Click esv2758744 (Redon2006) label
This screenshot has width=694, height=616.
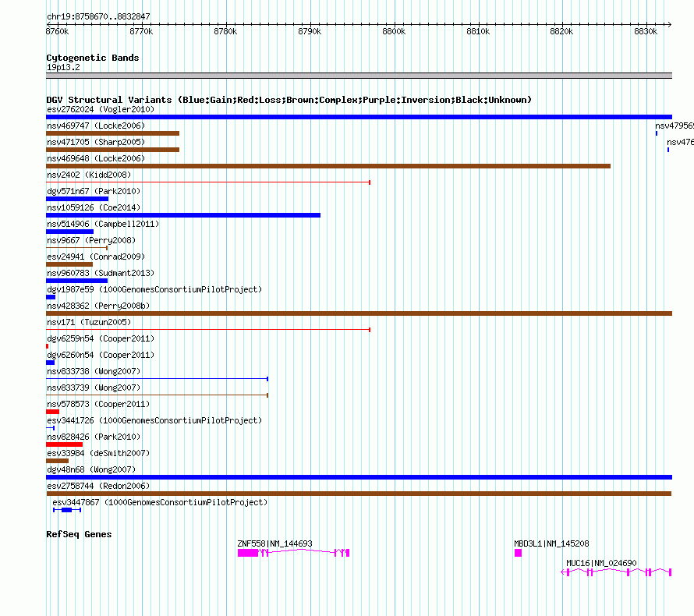(98, 486)
